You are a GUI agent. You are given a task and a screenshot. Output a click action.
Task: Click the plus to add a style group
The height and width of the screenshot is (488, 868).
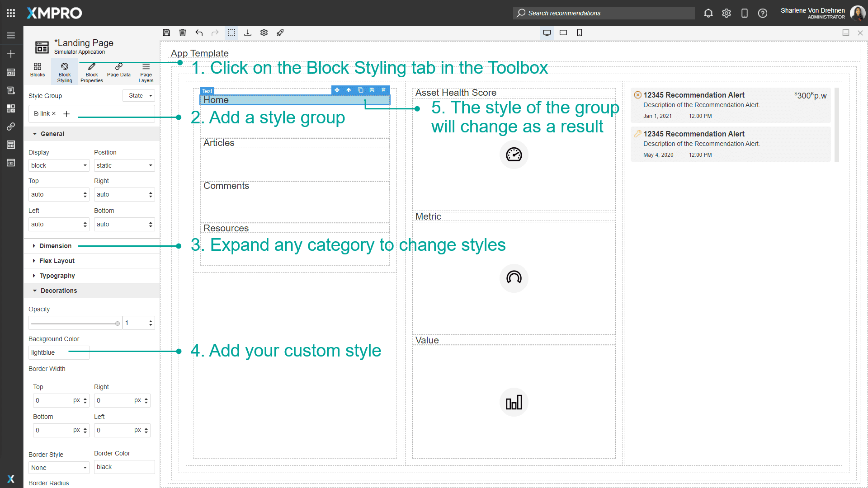tap(66, 113)
